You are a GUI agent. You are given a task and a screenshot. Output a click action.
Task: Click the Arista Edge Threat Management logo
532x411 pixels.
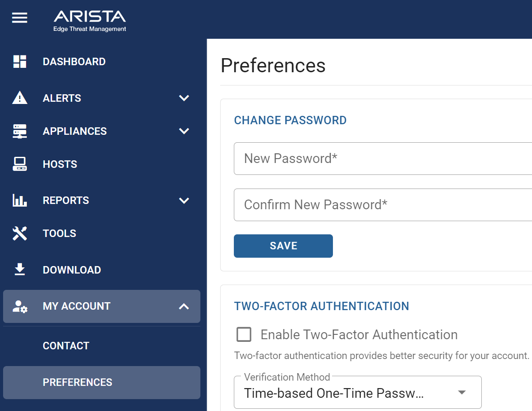coord(90,21)
